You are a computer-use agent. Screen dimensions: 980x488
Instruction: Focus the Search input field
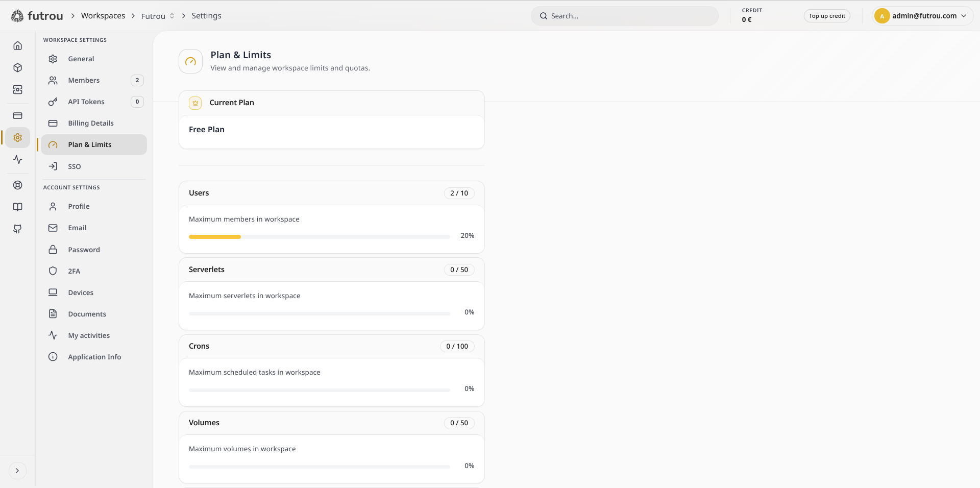625,16
